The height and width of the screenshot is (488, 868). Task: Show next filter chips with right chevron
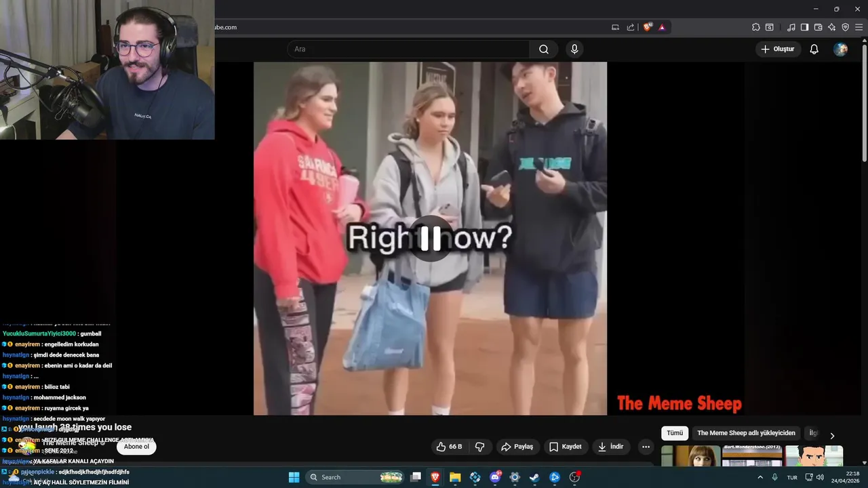coord(832,435)
